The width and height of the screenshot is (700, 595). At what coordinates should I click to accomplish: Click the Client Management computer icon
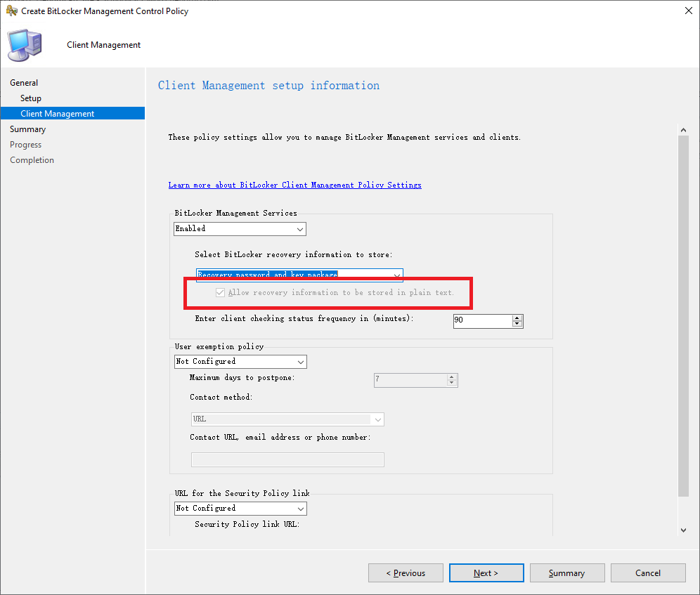[25, 45]
